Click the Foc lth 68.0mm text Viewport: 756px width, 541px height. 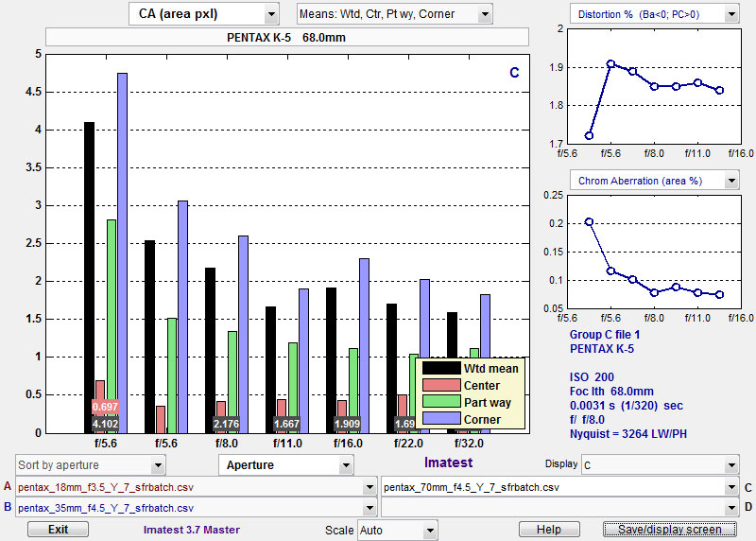point(611,392)
